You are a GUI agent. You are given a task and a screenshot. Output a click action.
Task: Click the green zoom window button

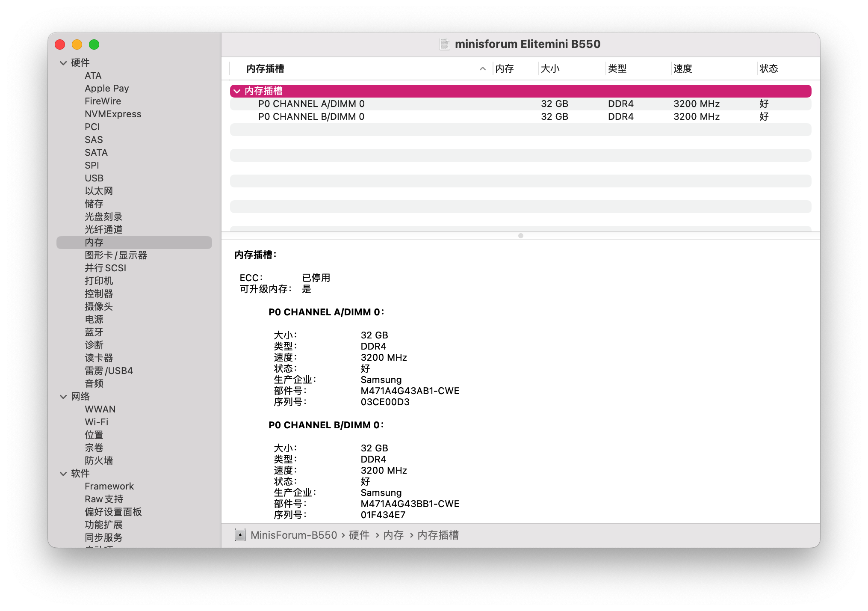tap(94, 44)
